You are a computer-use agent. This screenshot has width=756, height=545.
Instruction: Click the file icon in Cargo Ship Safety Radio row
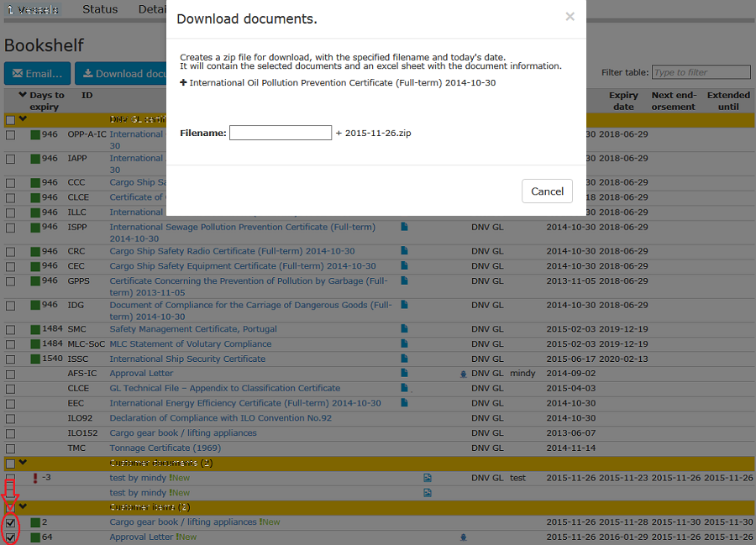404,251
